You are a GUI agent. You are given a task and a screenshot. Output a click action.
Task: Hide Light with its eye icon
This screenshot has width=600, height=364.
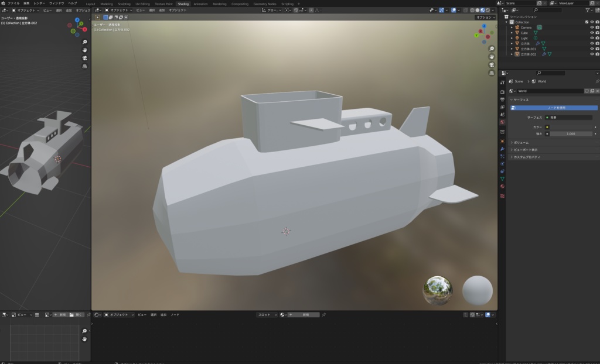pyautogui.click(x=592, y=38)
